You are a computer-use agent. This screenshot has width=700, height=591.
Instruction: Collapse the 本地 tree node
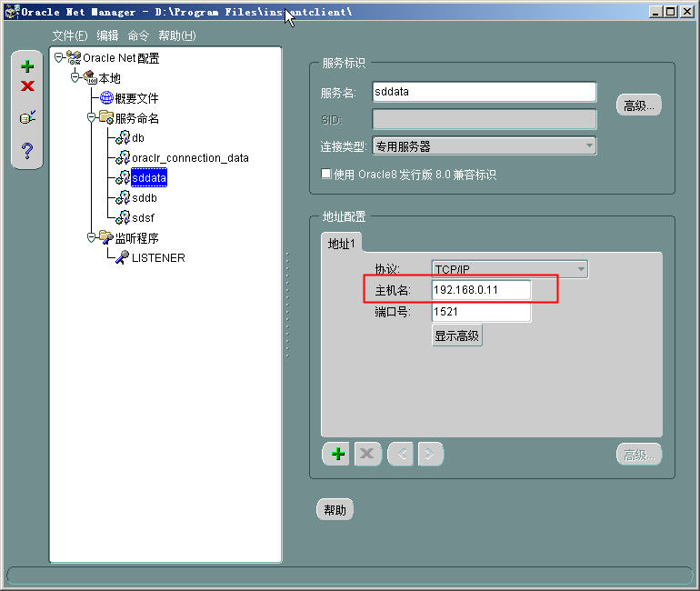[75, 77]
